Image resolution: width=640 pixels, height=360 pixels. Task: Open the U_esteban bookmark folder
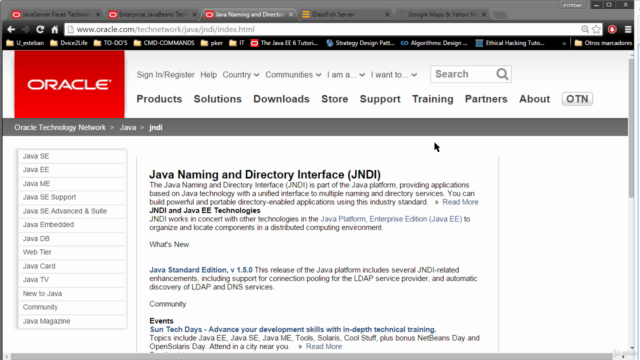point(25,43)
